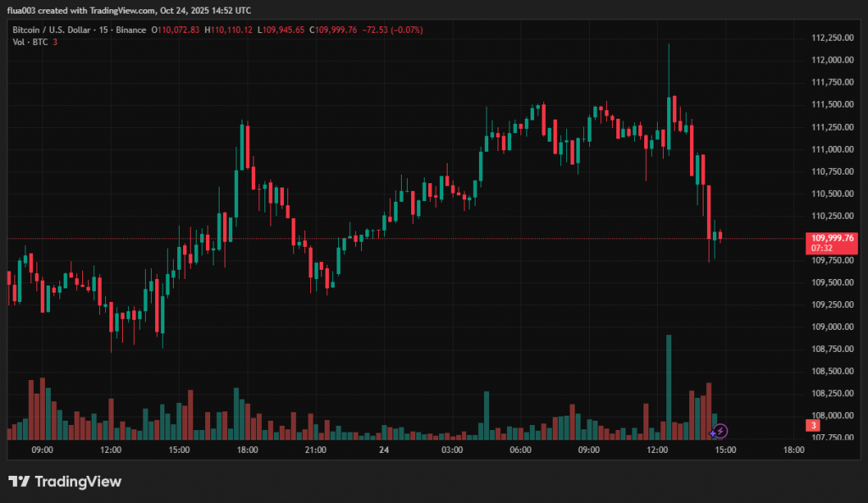Click the tallest green volume bar

click(x=669, y=387)
